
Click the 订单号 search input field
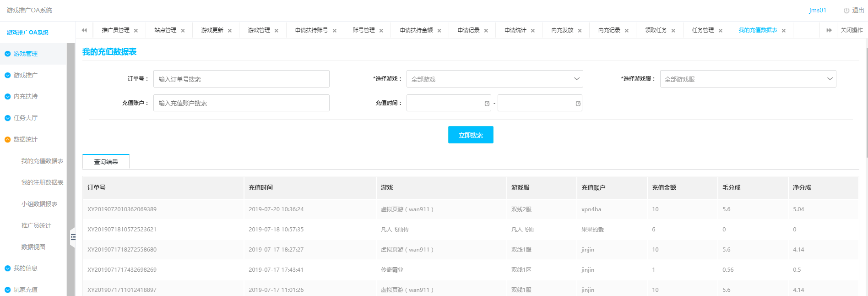(241, 79)
